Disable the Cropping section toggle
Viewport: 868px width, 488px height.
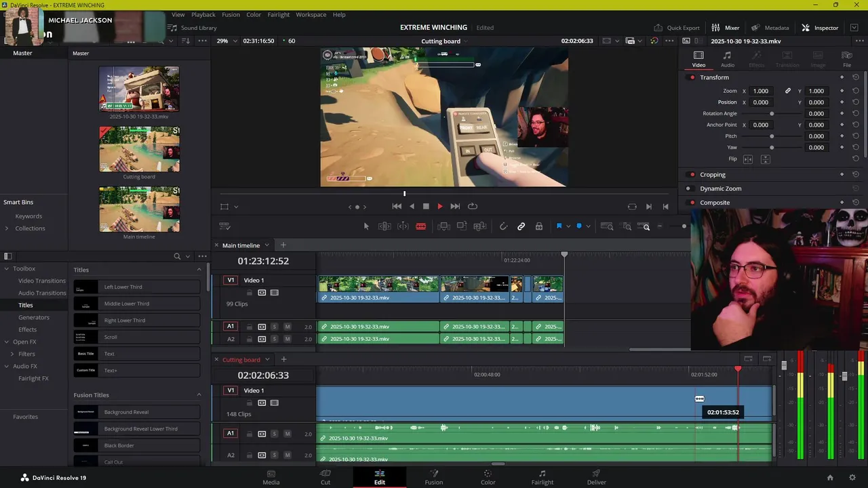(692, 175)
